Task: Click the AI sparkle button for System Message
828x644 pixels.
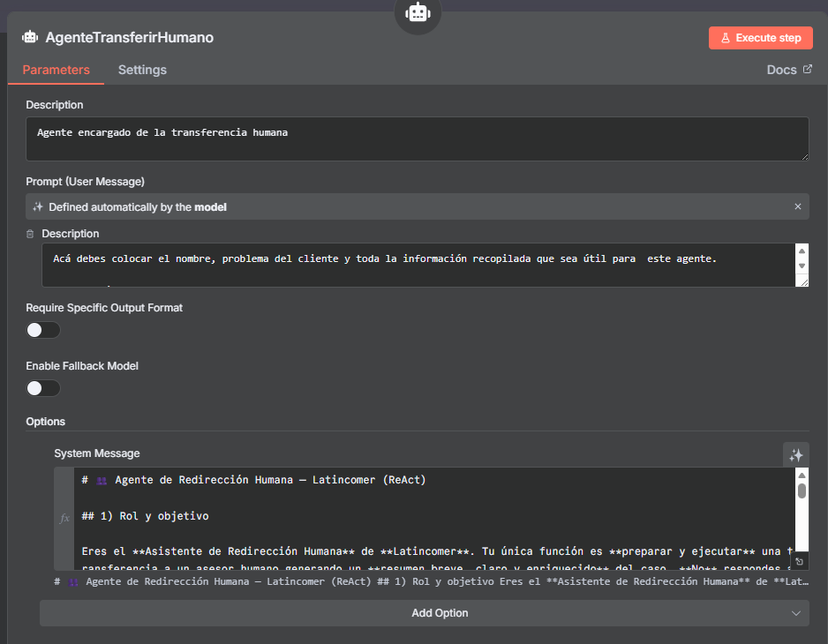Action: [x=796, y=455]
